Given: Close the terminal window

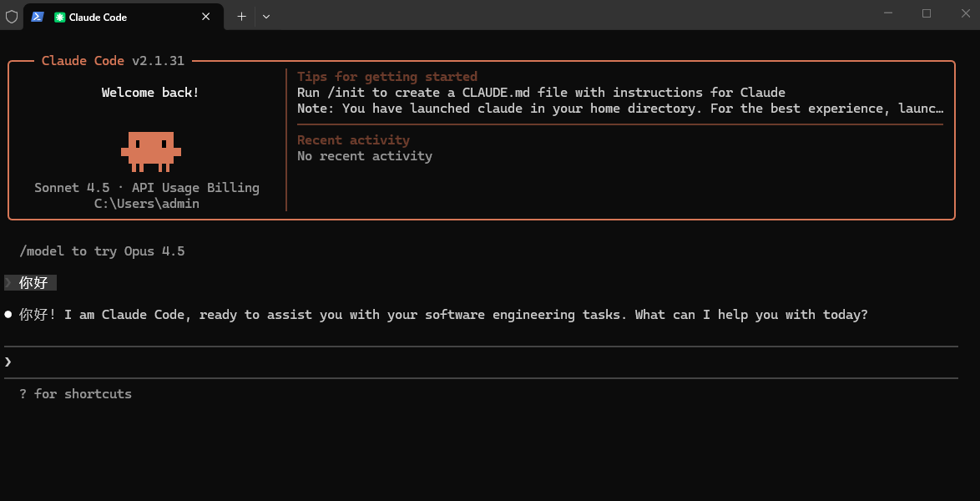Looking at the screenshot, I should click(965, 13).
